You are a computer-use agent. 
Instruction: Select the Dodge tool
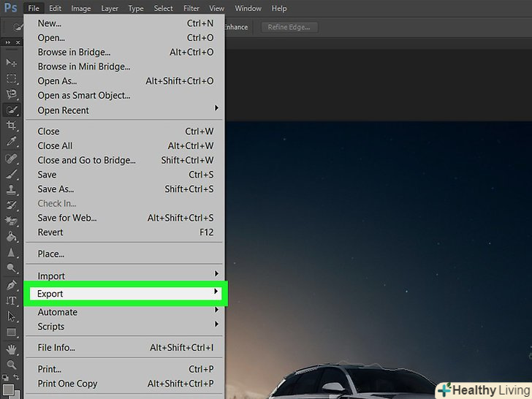pyautogui.click(x=11, y=268)
